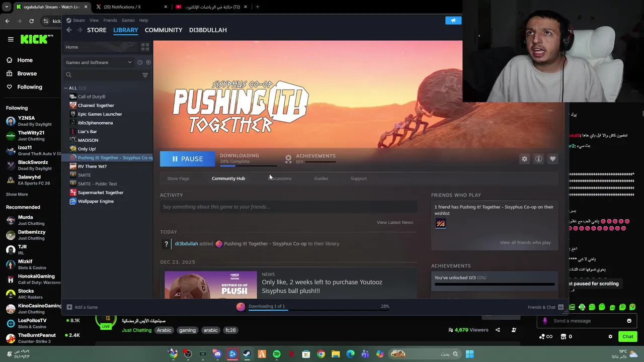Open Youtooz plush news thumbnail
Viewport: 644px width, 362px height.
tap(210, 285)
